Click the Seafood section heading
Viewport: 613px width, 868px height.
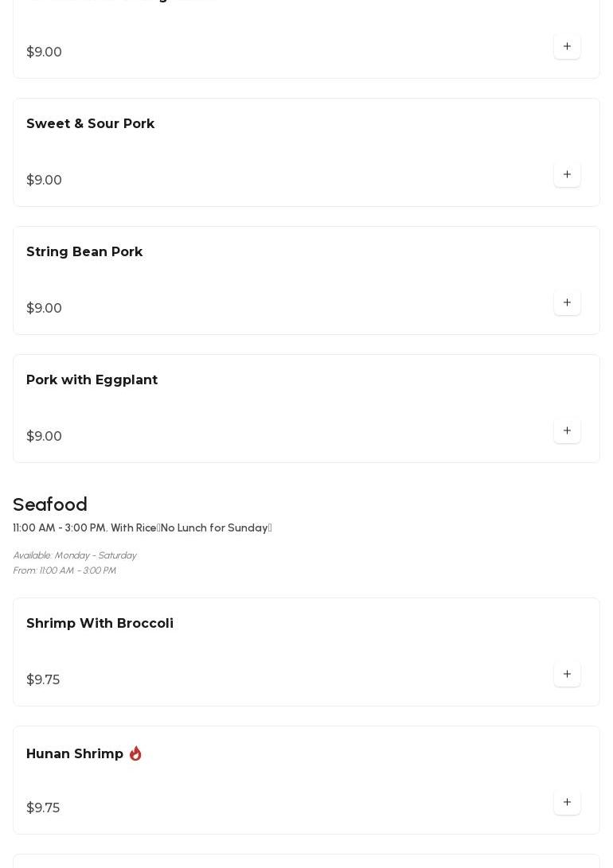(x=50, y=505)
